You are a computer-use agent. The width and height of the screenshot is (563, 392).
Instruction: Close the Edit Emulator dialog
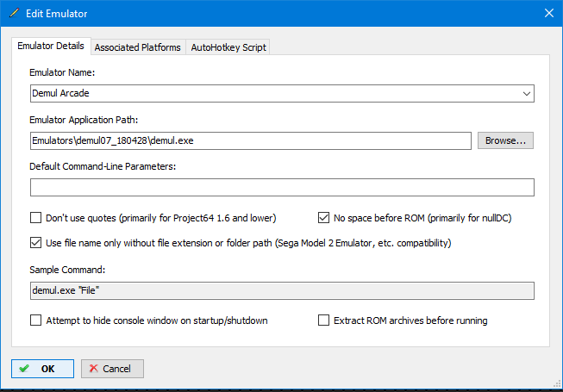(548, 13)
